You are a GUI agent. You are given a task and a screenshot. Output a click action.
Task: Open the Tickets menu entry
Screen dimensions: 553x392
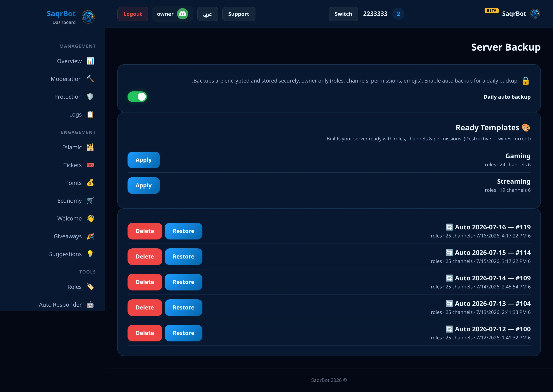pyautogui.click(x=79, y=165)
